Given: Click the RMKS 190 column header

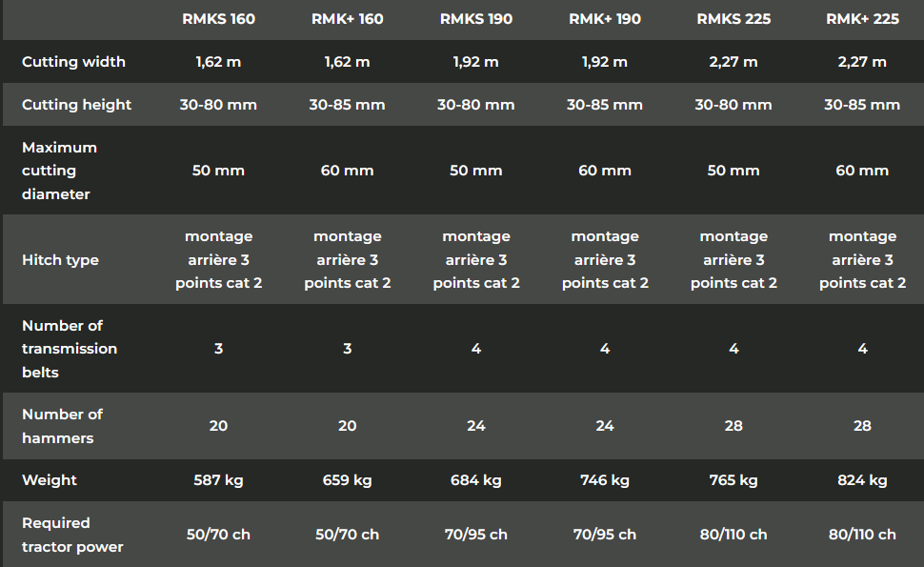Looking at the screenshot, I should 475,19.
